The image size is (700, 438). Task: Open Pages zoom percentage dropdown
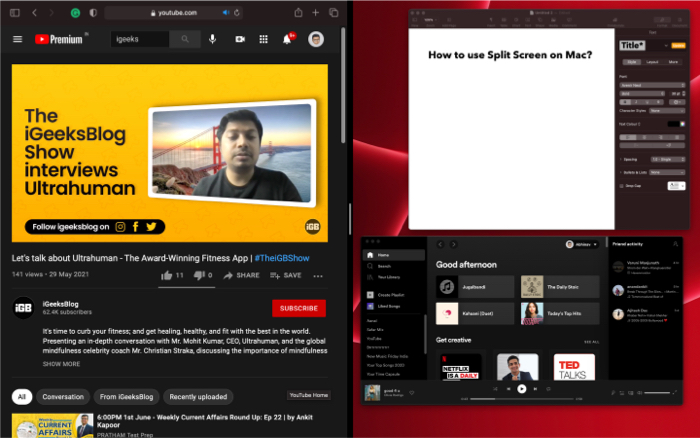[x=430, y=20]
